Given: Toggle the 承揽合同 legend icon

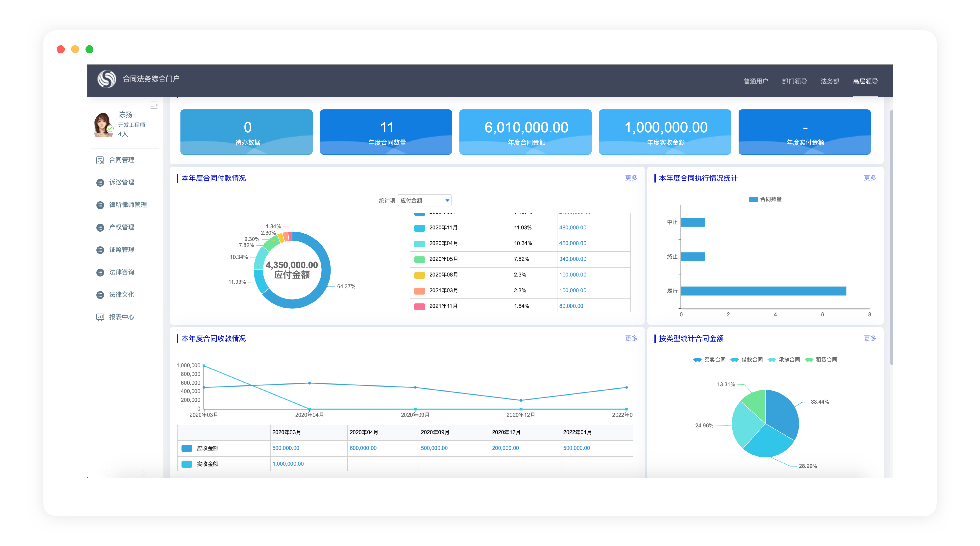Looking at the screenshot, I should [x=771, y=360].
